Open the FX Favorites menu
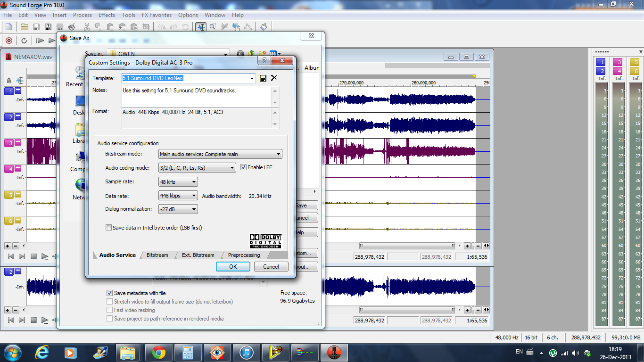This screenshot has width=644, height=362. [157, 15]
